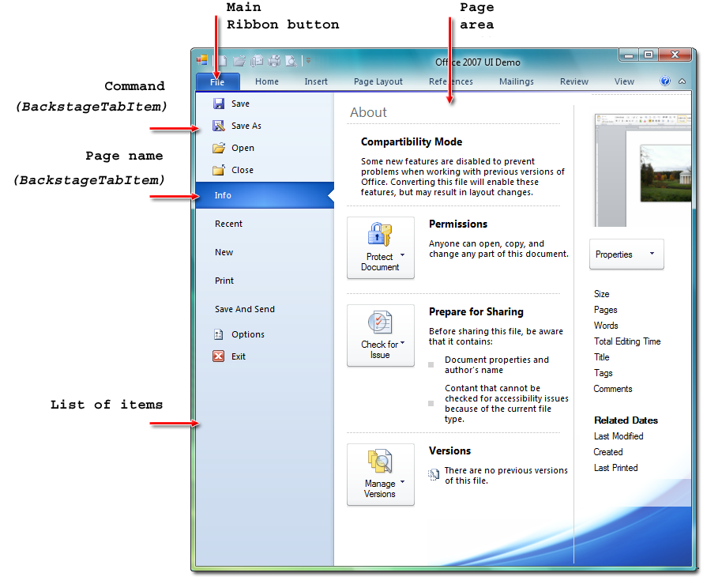722x588 pixels.
Task: Click the new document icon in quick access toolbar
Action: click(223, 61)
